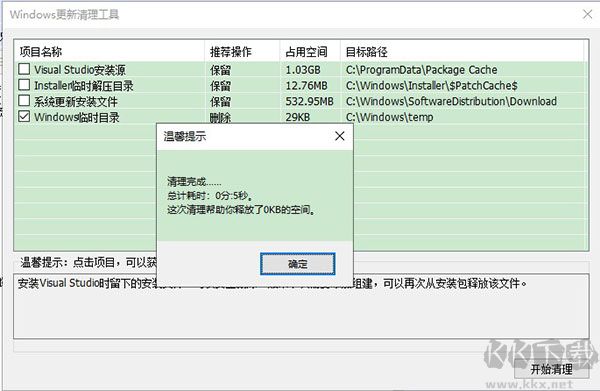Click the 清理完成 message text

click(194, 181)
